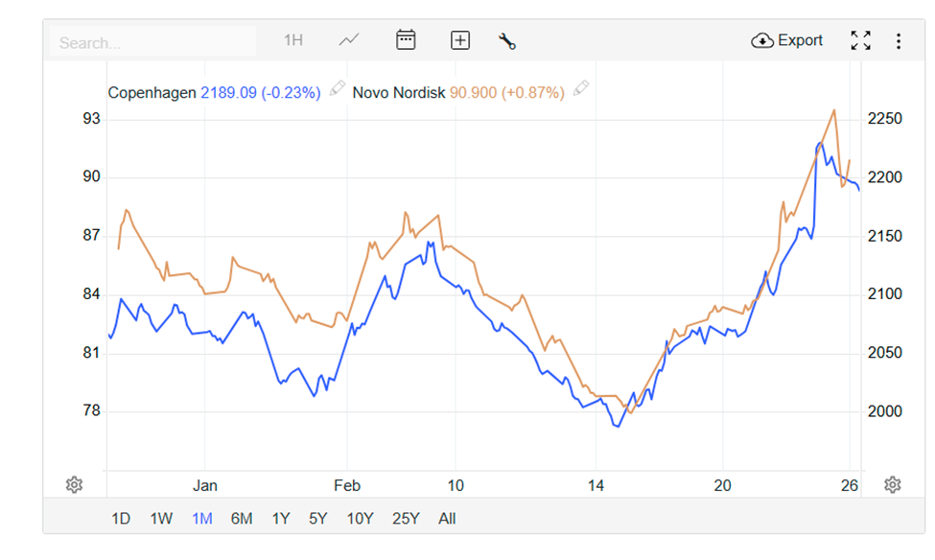Open the chart type line icon
This screenshot has height=560, width=935.
tap(349, 40)
